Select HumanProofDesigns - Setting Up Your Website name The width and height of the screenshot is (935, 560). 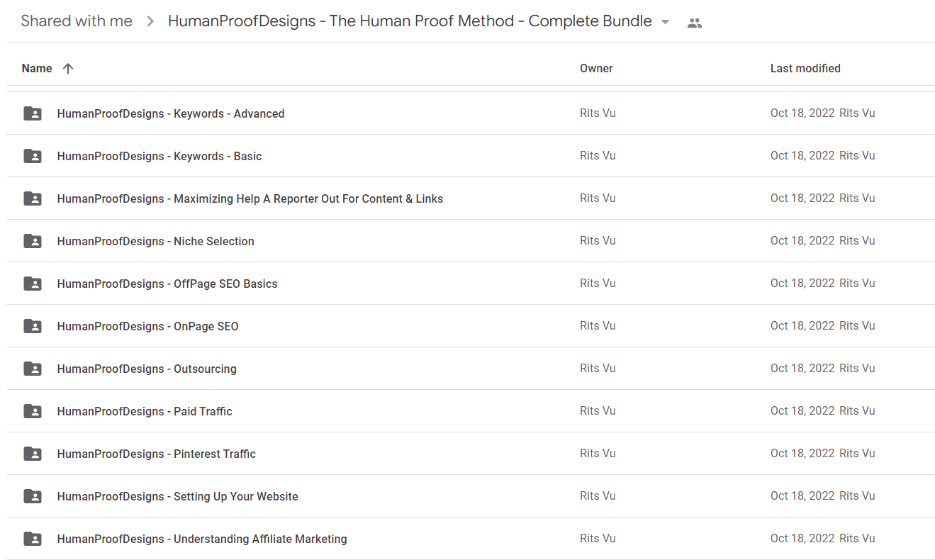[x=178, y=496]
